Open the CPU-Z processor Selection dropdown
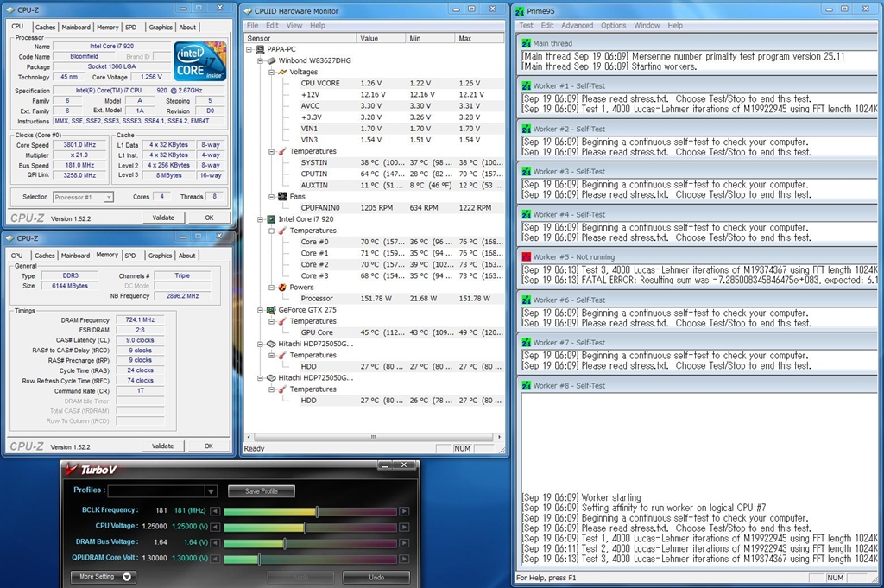The height and width of the screenshot is (588, 884). tap(109, 198)
